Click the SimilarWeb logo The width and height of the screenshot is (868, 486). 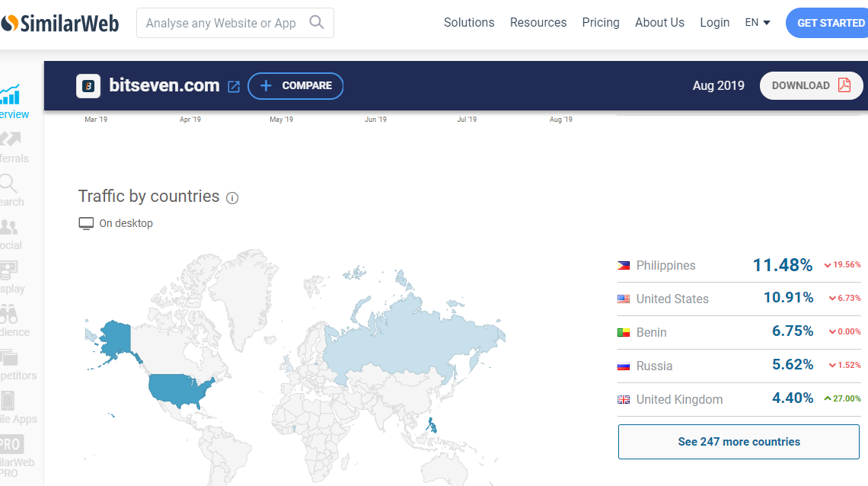(60, 24)
